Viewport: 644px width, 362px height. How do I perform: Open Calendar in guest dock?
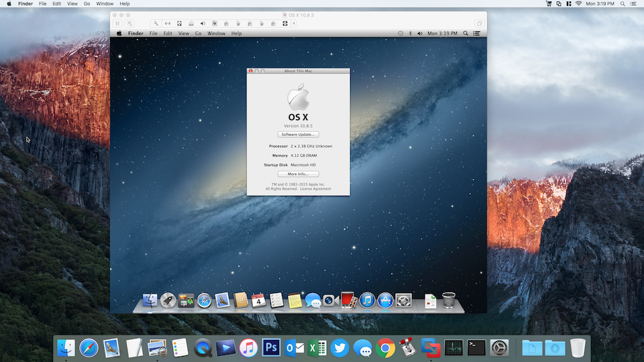point(258,300)
